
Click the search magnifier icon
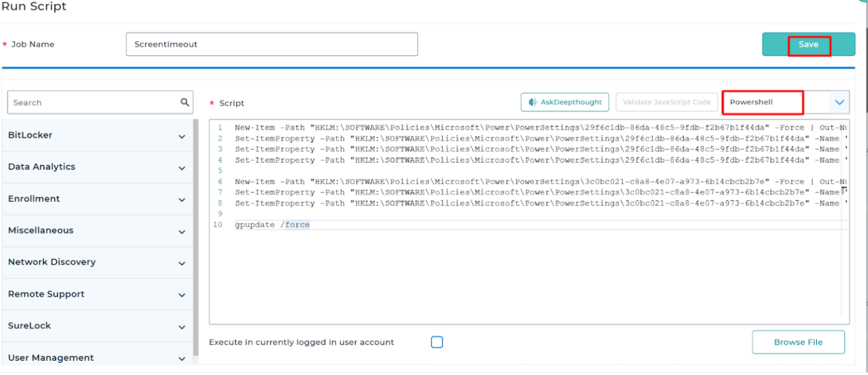[x=184, y=102]
